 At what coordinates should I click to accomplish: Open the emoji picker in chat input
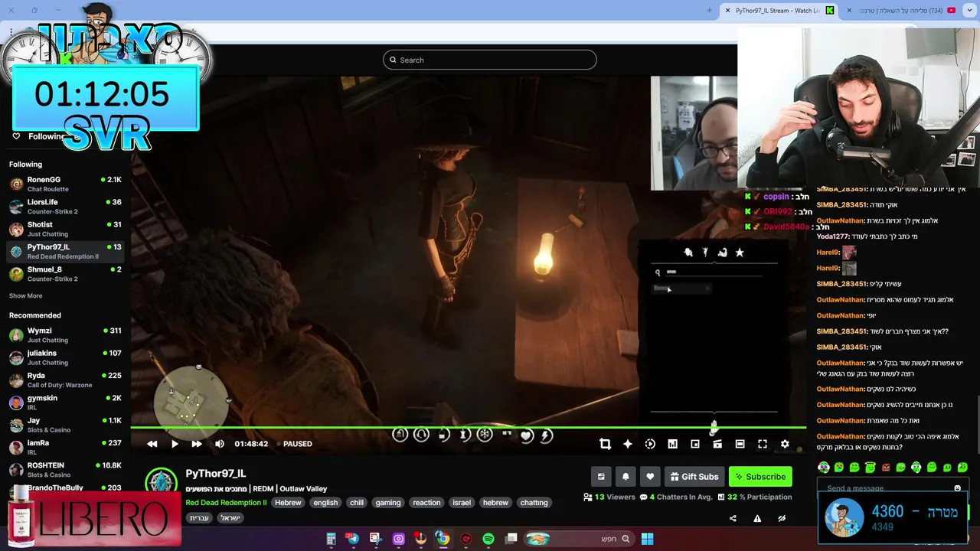click(957, 488)
